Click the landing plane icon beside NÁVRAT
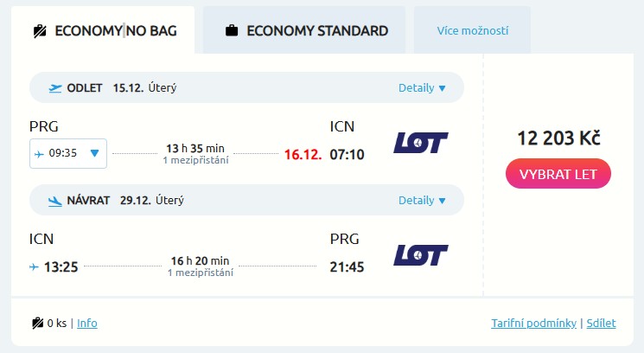Viewport: 644px width, 353px height. tap(56, 200)
